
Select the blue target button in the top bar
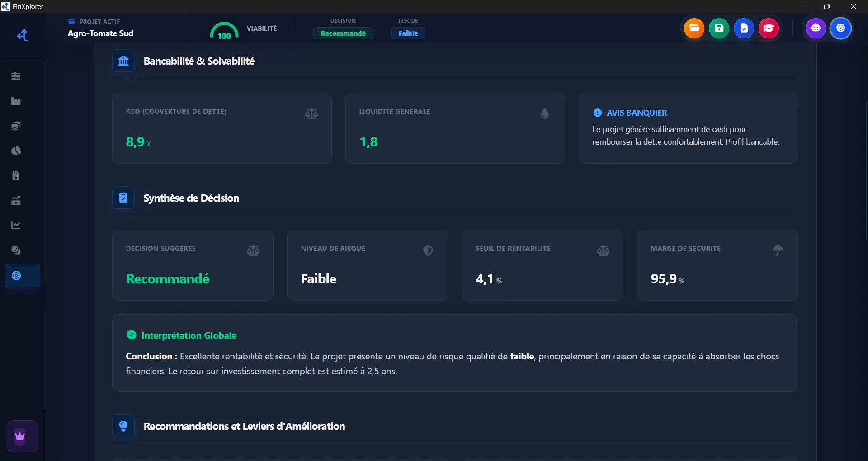(x=840, y=28)
